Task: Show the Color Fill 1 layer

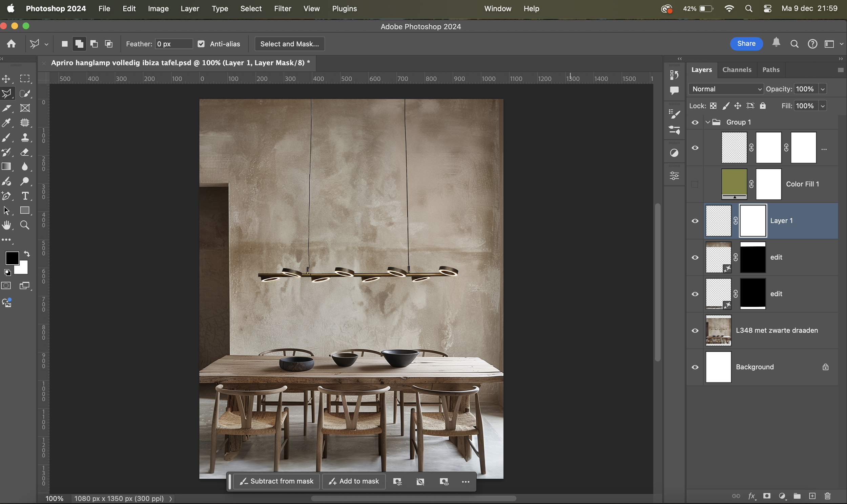Action: 695,184
